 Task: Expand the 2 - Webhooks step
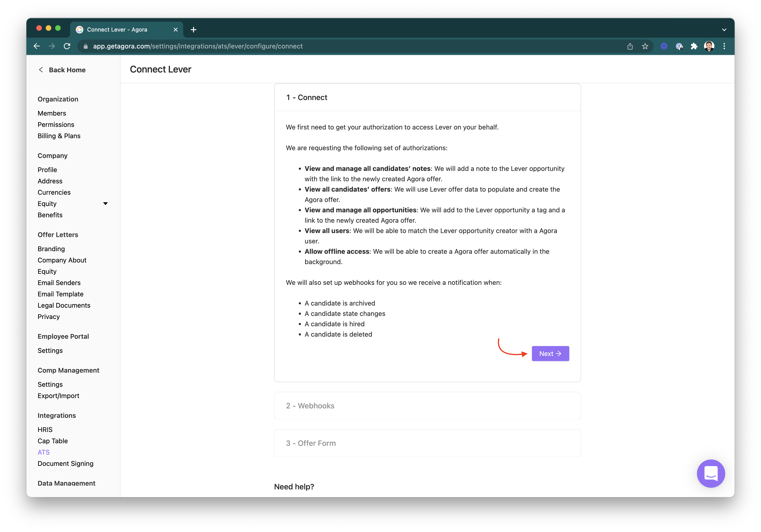point(427,405)
